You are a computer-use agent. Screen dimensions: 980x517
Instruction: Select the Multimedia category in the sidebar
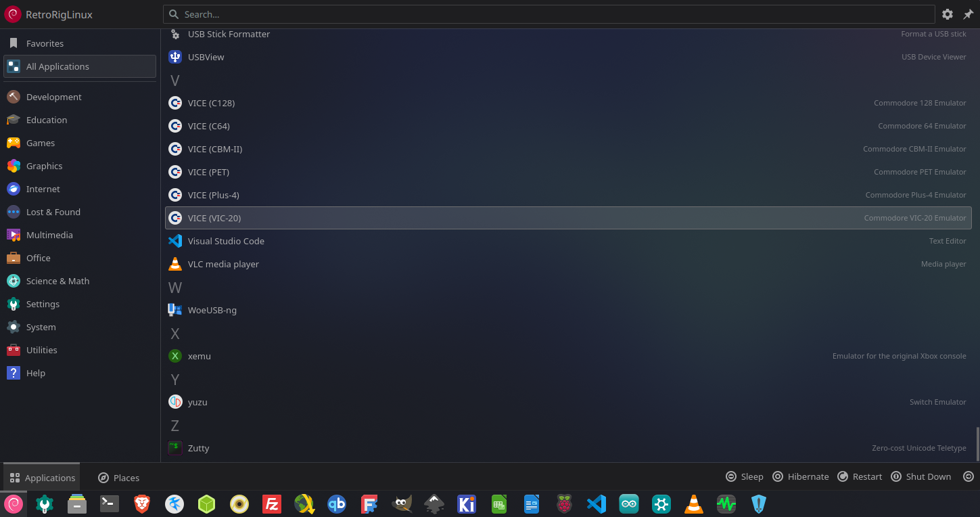pos(49,235)
